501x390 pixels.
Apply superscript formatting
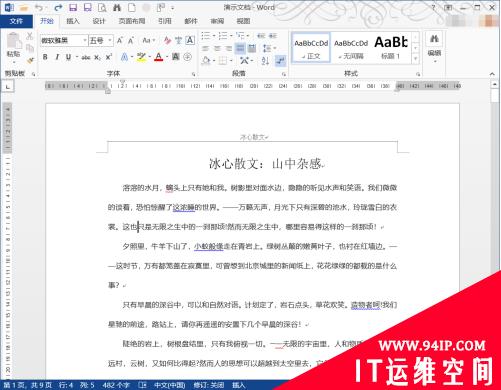[109, 57]
